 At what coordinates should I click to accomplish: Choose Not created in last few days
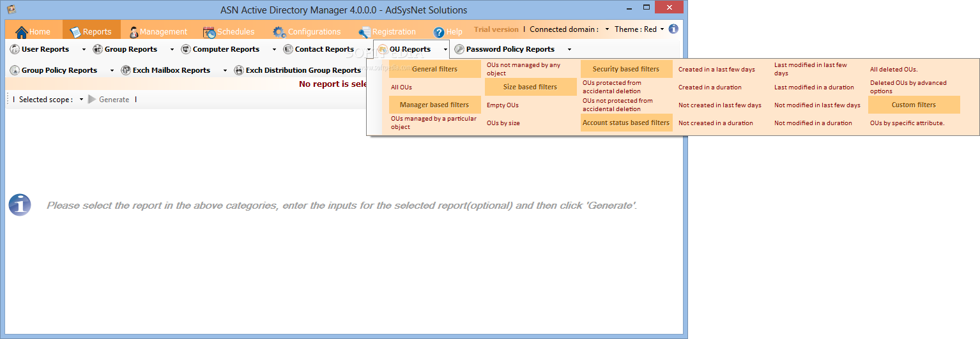coord(720,105)
